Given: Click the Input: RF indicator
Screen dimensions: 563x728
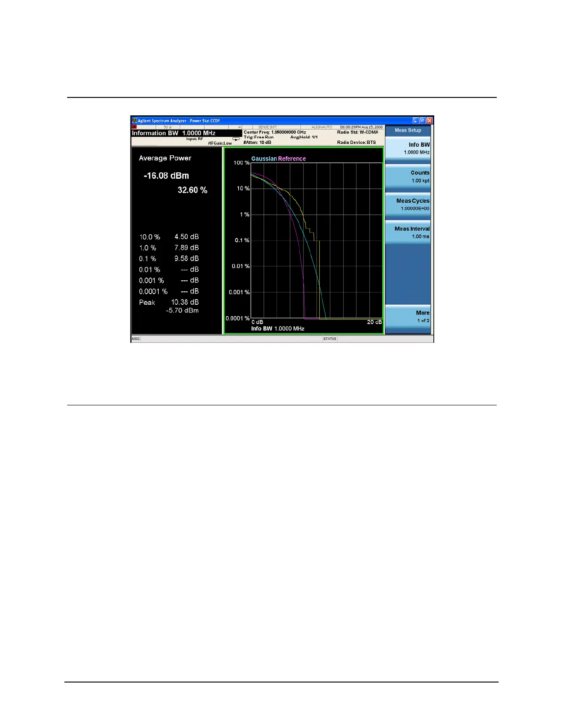Looking at the screenshot, I should click(195, 139).
